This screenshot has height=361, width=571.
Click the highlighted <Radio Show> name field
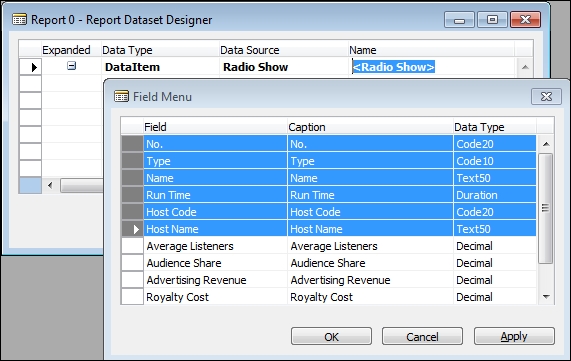(x=393, y=67)
